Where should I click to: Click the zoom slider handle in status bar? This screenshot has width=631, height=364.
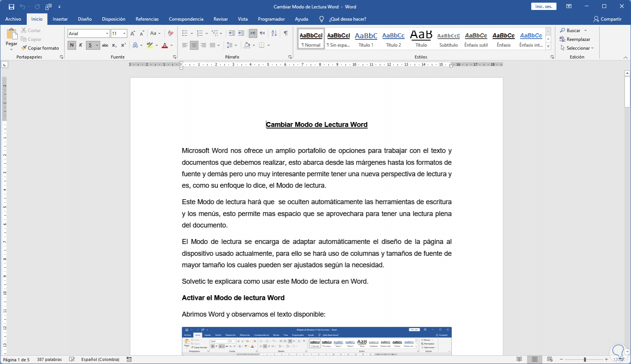(x=585, y=359)
